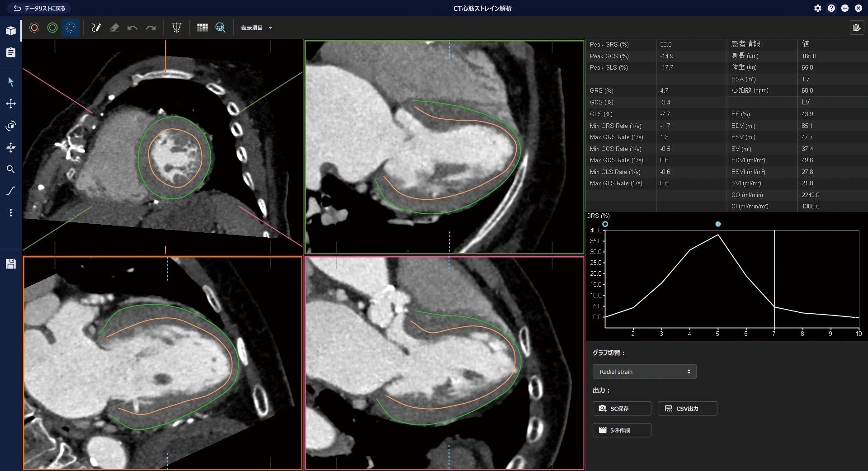Toggle the dotted circle contour mode
This screenshot has height=471, width=868.
pyautogui.click(x=71, y=28)
